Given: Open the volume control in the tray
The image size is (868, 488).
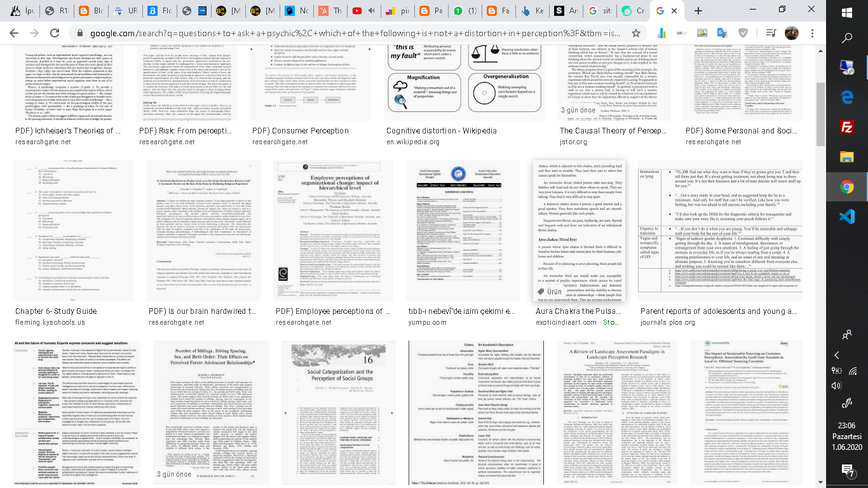Looking at the screenshot, I should pyautogui.click(x=837, y=385).
